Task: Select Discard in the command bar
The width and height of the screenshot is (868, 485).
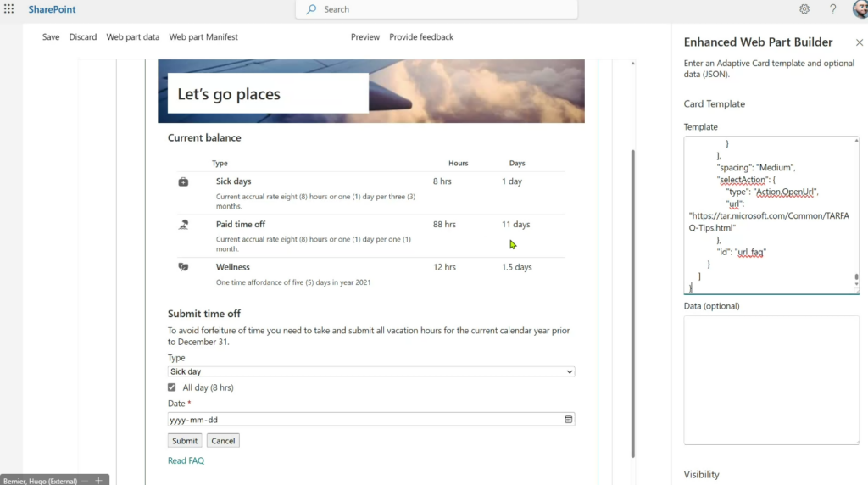Action: 83,37
